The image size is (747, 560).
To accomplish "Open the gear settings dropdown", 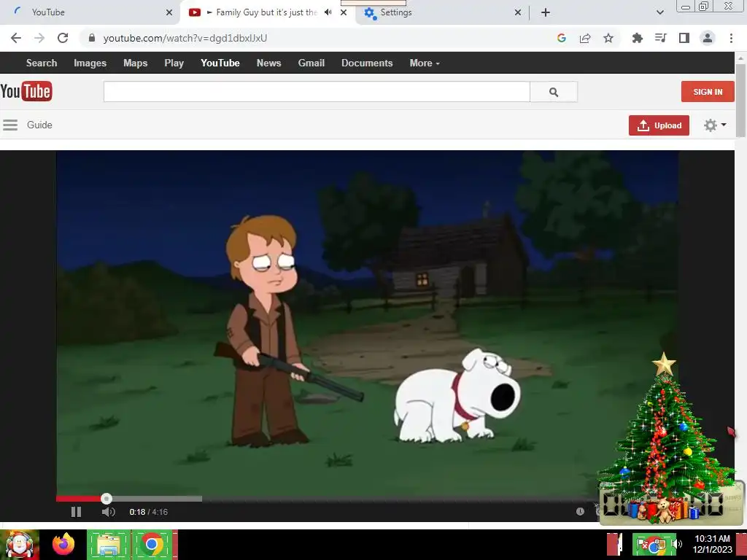I will pos(715,125).
